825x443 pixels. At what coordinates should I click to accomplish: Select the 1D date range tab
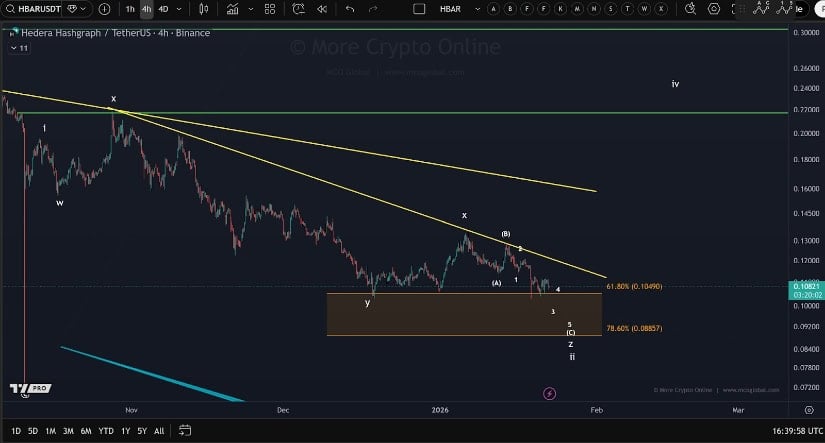pyautogui.click(x=16, y=431)
